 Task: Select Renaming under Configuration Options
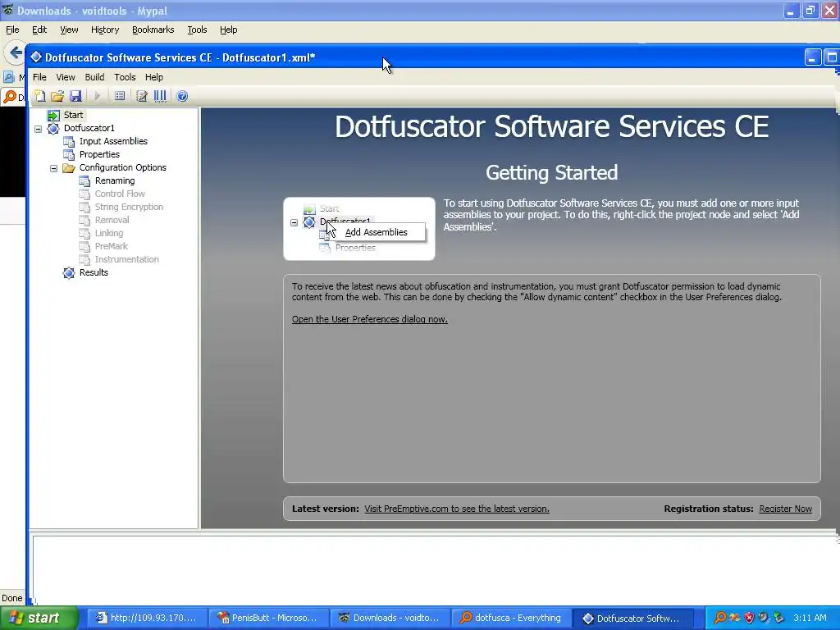(115, 181)
